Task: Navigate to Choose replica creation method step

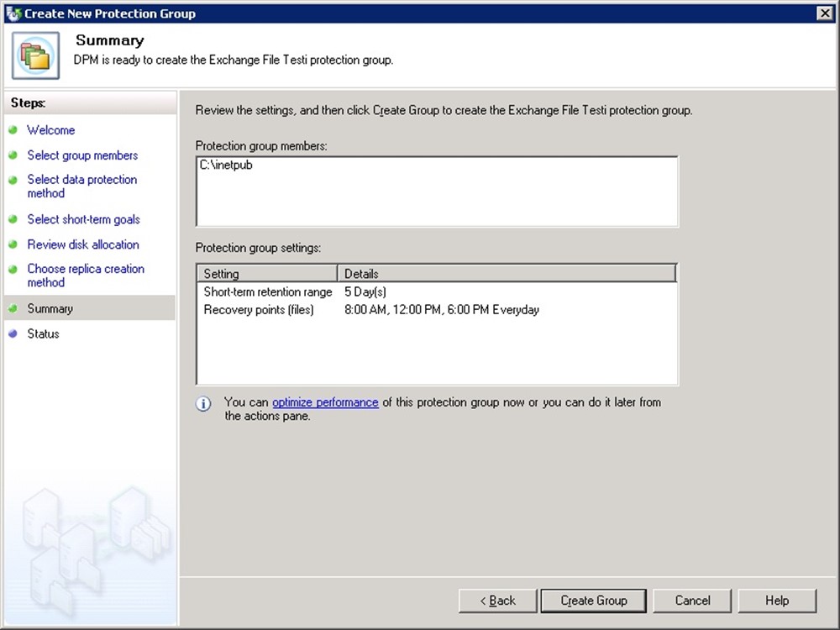Action: point(85,276)
